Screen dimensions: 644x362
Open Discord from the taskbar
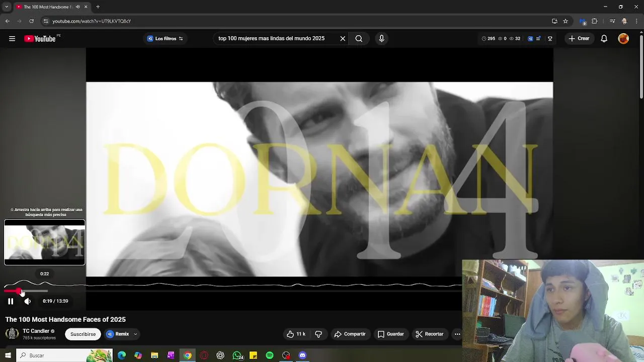(302, 355)
